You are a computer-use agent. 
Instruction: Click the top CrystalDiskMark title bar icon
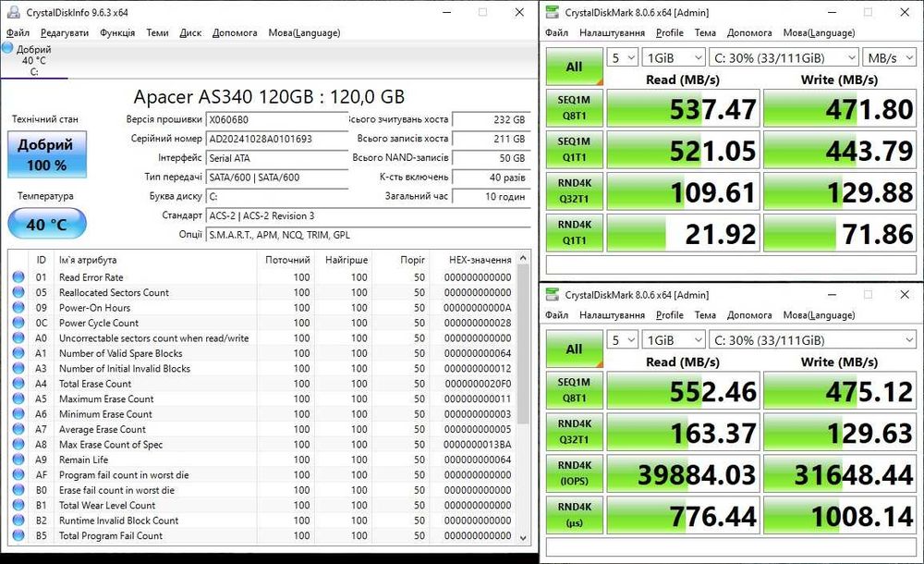click(553, 12)
